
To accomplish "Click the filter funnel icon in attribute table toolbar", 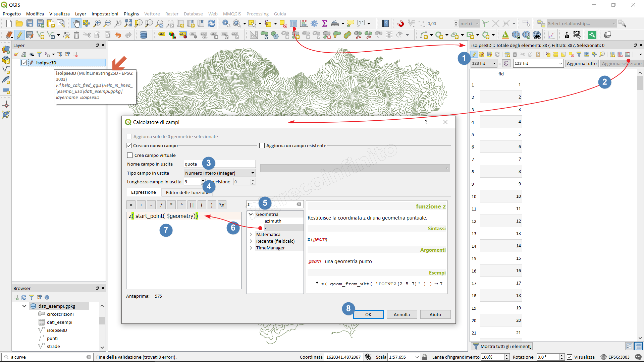I will pos(579,54).
